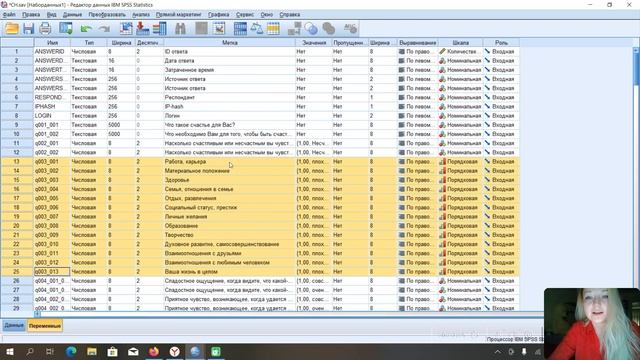
Task: Open the measure dropdown for ANSWERID row
Action: pyautogui.click(x=460, y=51)
